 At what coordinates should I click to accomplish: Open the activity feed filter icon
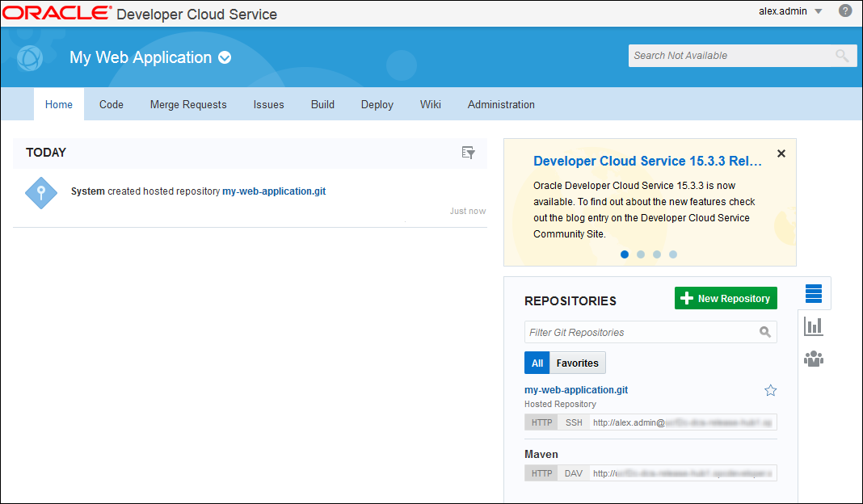tap(468, 153)
